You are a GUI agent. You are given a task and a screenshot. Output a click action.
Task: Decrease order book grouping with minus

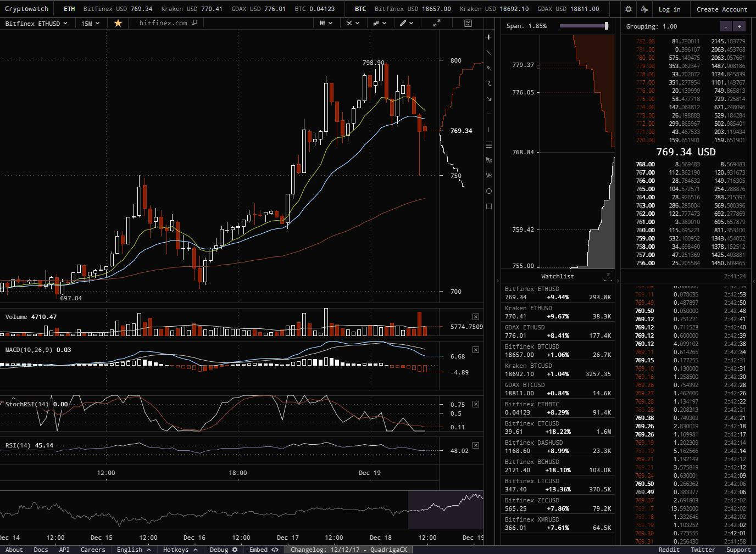pyautogui.click(x=726, y=26)
